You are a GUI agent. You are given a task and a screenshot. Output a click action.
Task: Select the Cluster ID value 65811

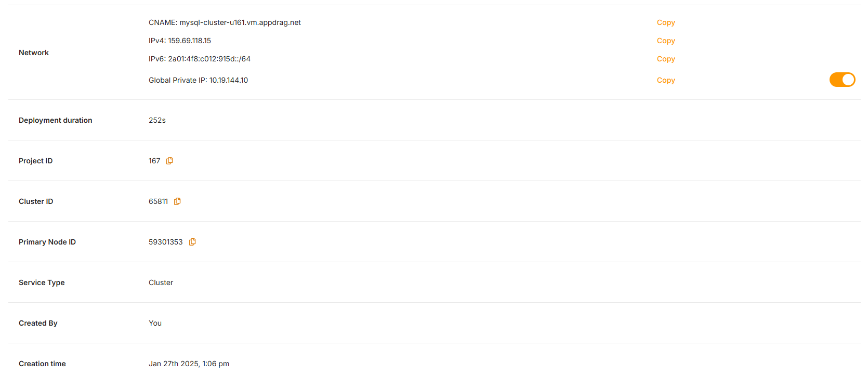pos(158,201)
